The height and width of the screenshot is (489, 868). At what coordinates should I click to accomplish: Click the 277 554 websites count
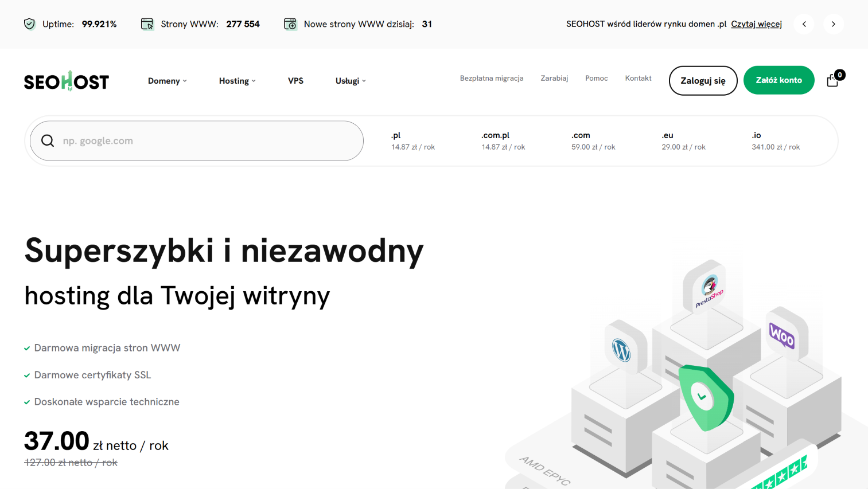[243, 24]
